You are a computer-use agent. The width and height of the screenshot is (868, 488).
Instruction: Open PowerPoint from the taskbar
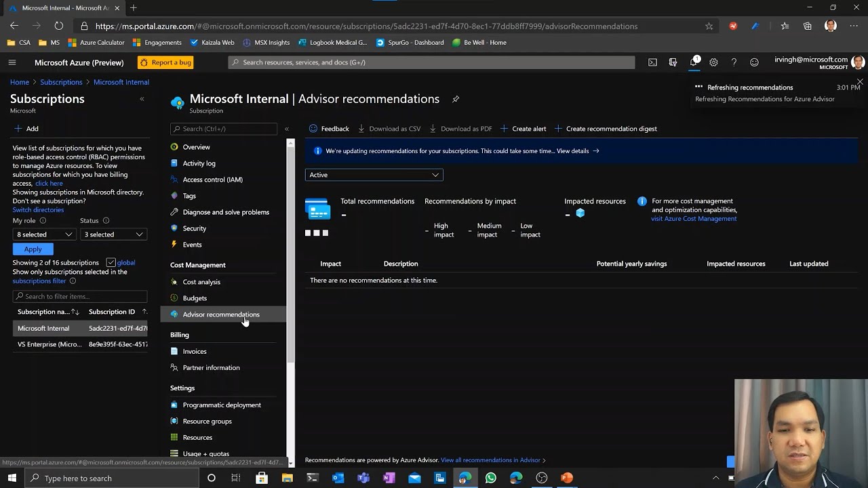click(x=567, y=478)
